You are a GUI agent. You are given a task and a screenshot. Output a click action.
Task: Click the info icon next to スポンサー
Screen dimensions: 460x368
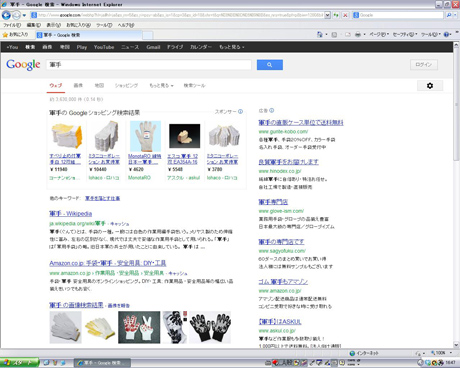coord(240,112)
